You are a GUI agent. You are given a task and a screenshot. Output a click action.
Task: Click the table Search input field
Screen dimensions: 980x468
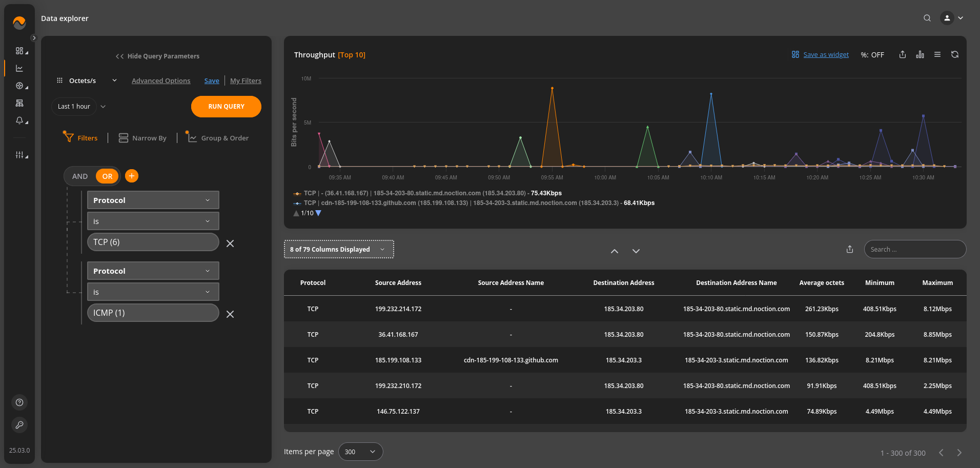pyautogui.click(x=915, y=250)
